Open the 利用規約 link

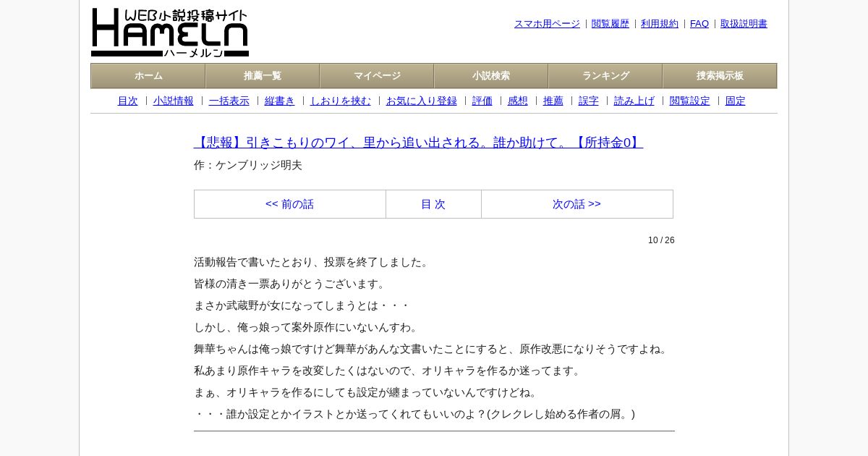click(660, 24)
